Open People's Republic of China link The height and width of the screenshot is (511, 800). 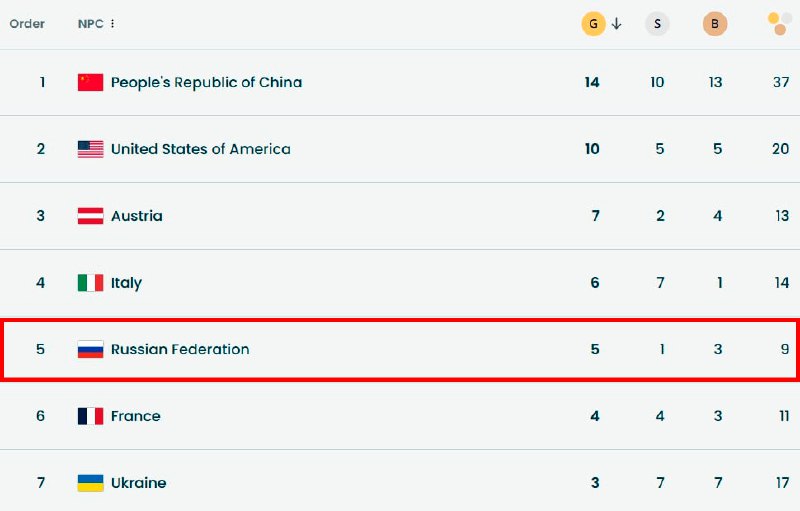coord(206,82)
